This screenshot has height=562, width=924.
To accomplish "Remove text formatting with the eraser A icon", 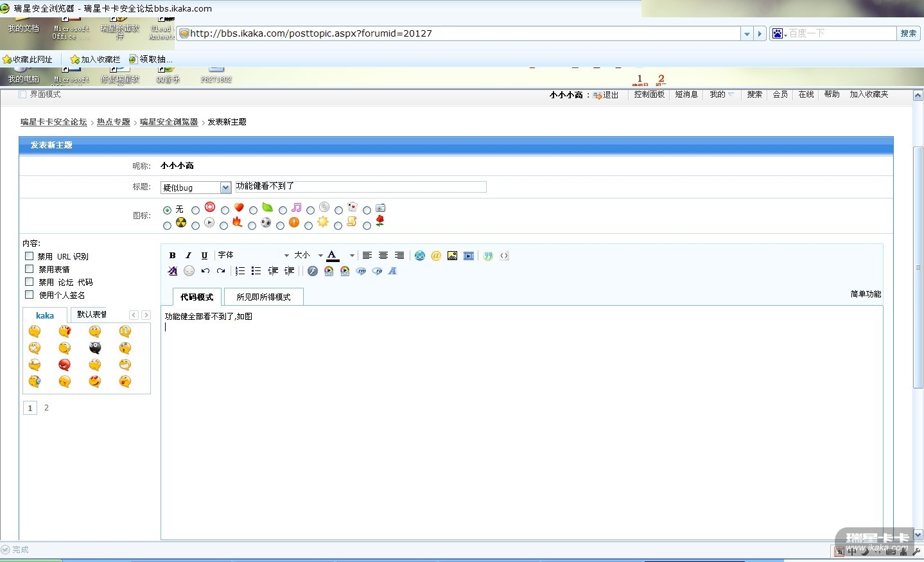I will pyautogui.click(x=172, y=271).
